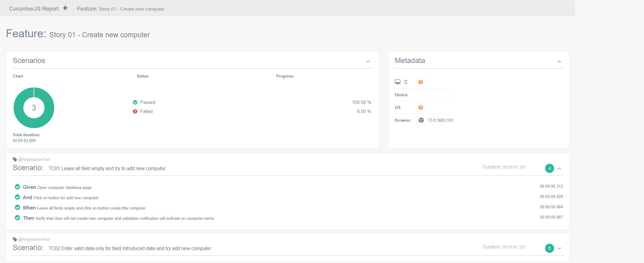This screenshot has height=263, width=644.
Task: Click the Browser label in Metadata
Action: pos(403,120)
